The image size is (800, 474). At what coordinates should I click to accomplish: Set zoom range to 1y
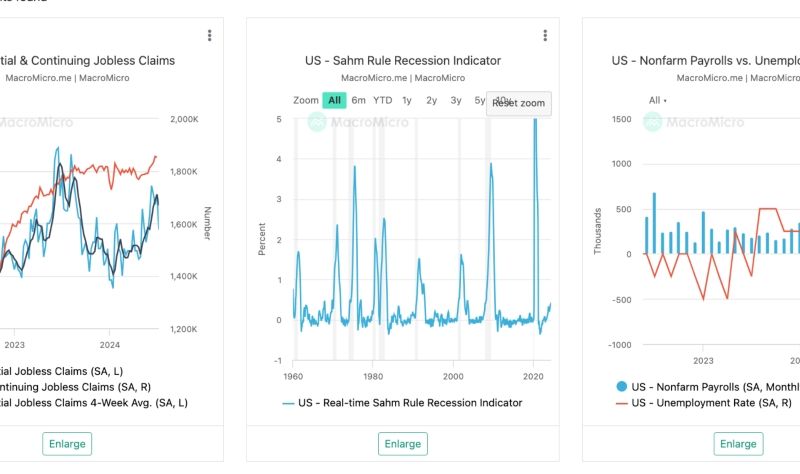[407, 100]
